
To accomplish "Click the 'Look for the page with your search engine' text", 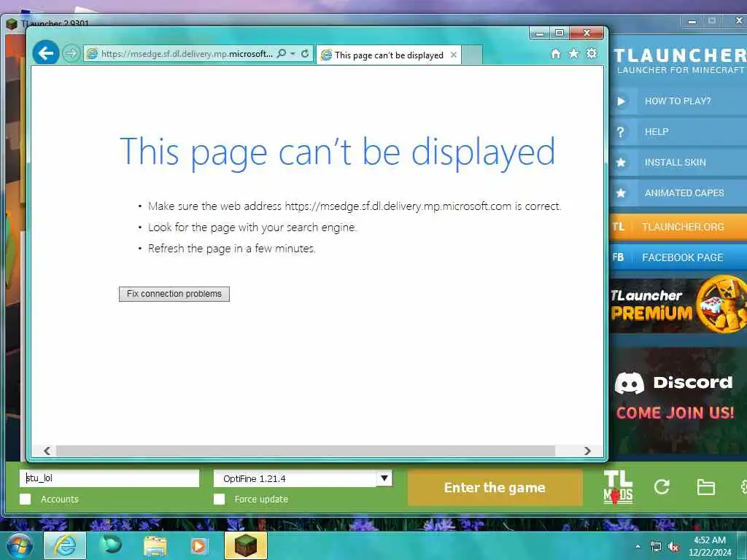I will (252, 227).
